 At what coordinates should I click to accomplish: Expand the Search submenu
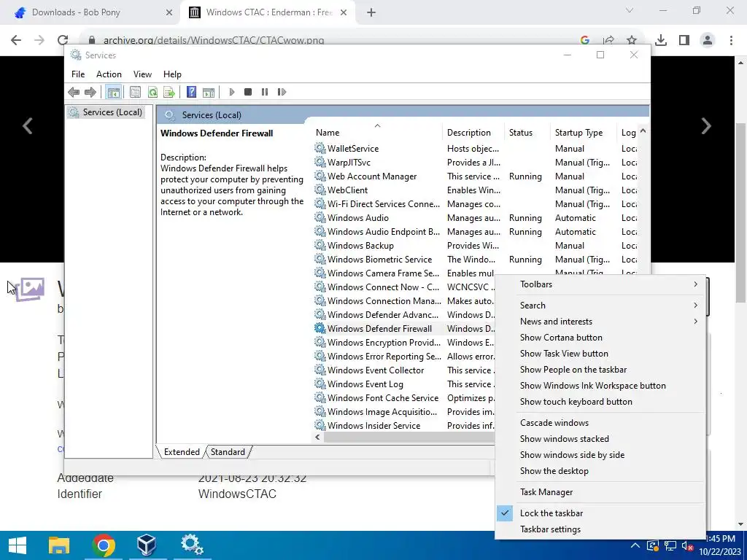(x=600, y=306)
